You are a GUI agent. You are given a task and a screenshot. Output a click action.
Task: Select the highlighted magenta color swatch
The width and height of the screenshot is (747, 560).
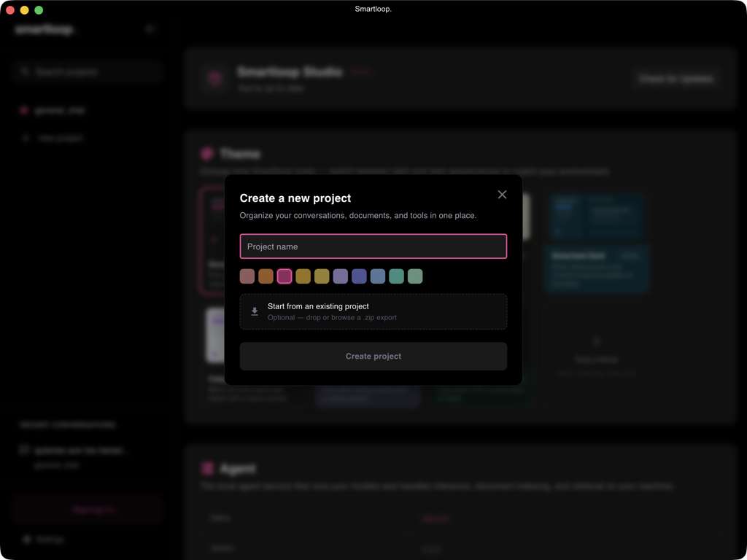(285, 276)
